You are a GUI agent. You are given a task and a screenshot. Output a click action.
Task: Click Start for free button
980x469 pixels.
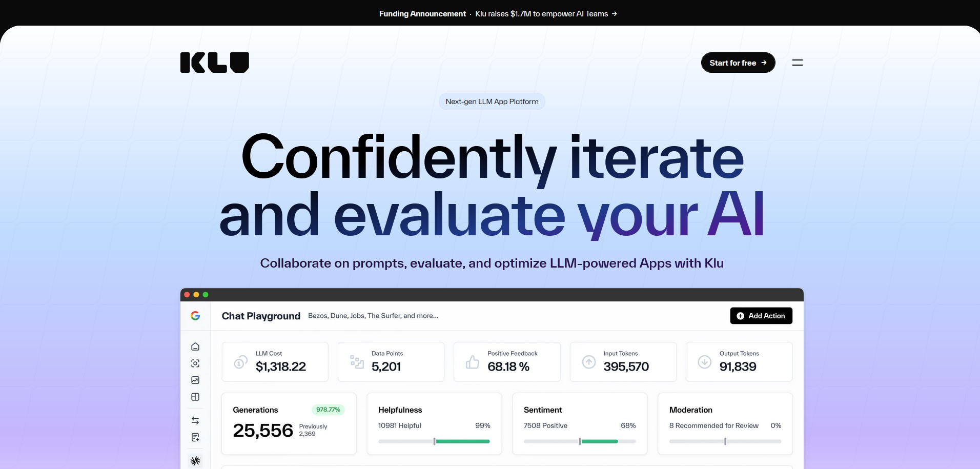coord(738,63)
